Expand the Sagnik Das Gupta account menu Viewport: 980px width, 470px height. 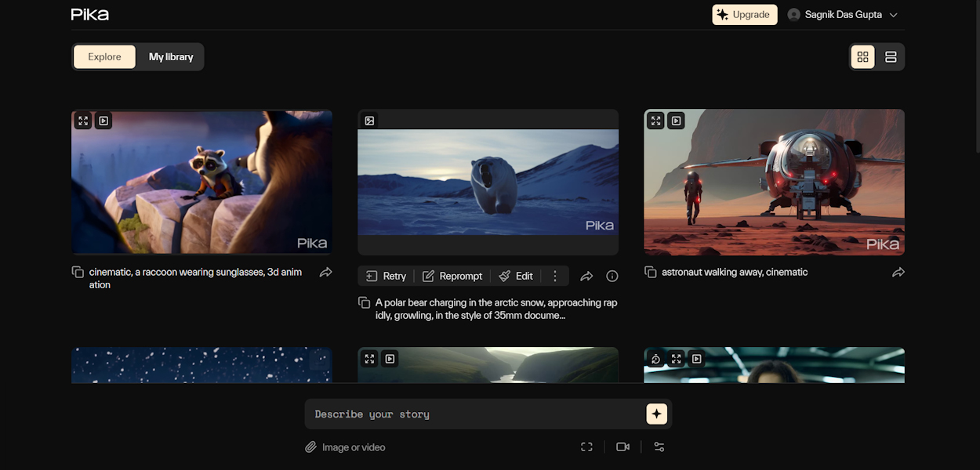843,14
